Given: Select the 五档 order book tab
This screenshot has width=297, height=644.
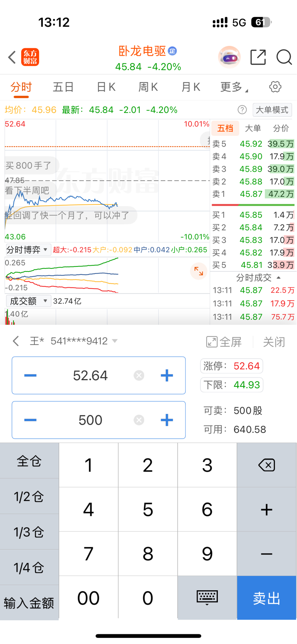Looking at the screenshot, I should 225,128.
